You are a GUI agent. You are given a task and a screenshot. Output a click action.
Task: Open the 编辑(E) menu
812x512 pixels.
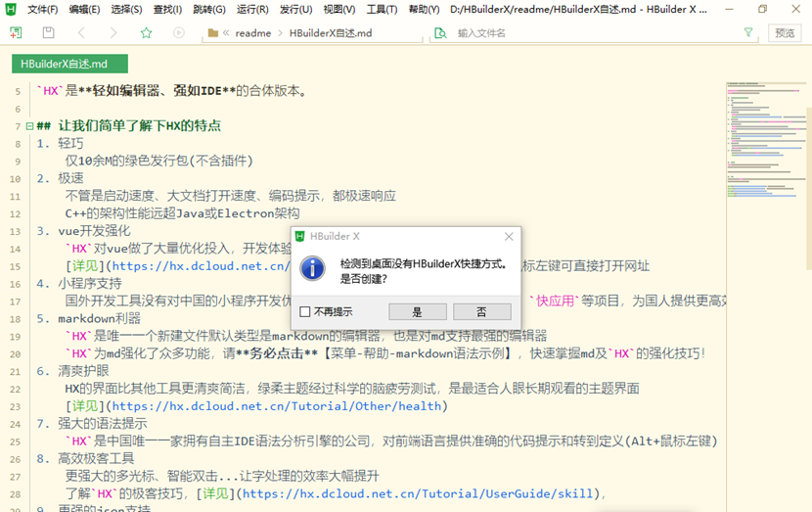tap(84, 10)
